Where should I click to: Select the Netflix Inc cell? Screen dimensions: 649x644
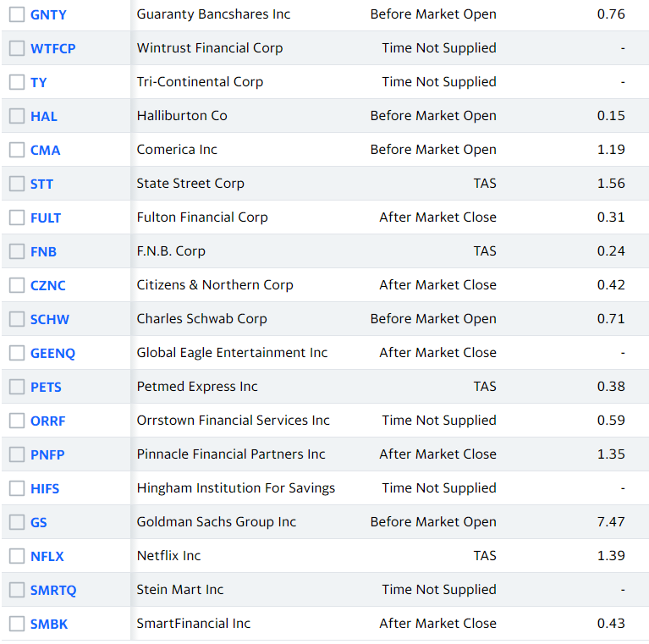click(x=169, y=556)
